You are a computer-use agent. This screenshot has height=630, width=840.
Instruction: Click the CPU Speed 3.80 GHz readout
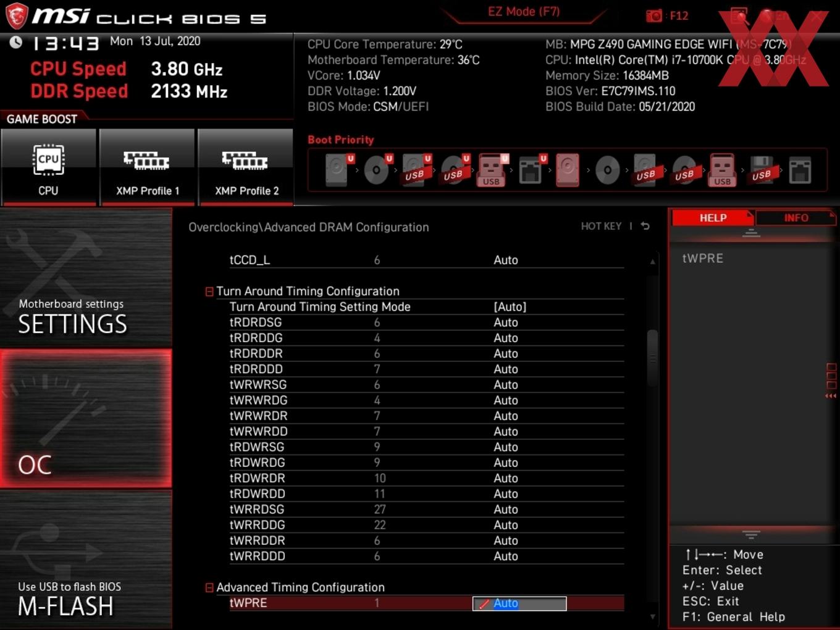click(127, 69)
